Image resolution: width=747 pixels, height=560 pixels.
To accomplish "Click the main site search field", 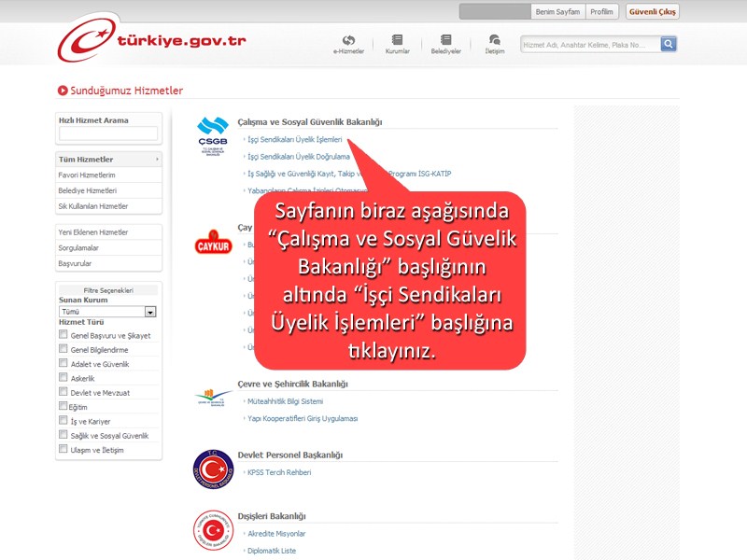I will pos(590,44).
